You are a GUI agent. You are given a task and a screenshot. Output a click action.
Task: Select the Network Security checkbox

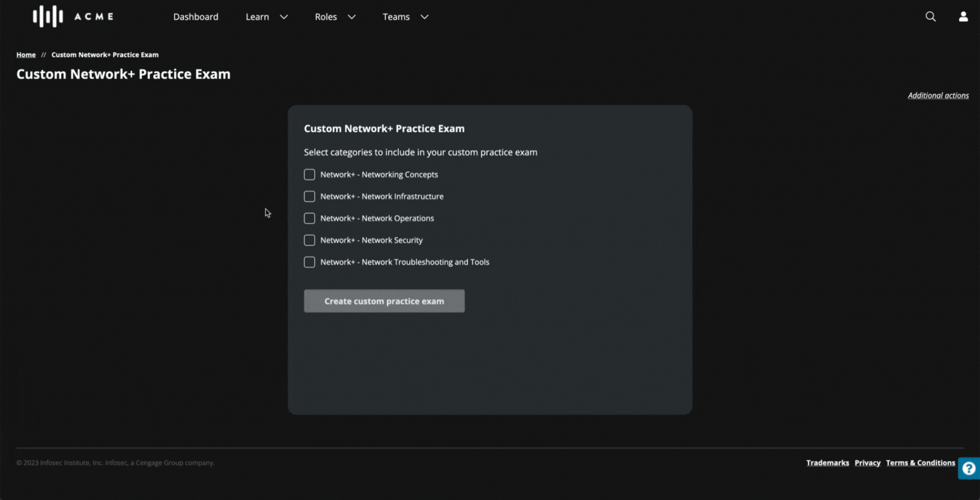(310, 240)
